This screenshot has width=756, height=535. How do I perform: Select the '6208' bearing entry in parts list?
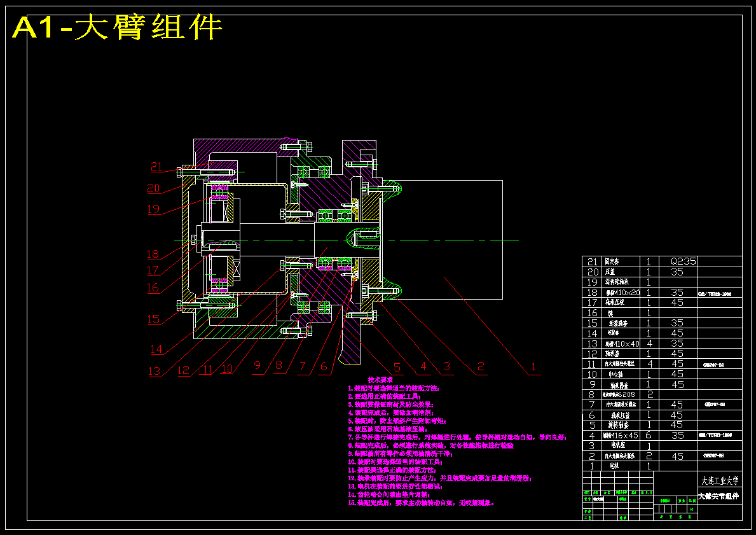(x=619, y=394)
